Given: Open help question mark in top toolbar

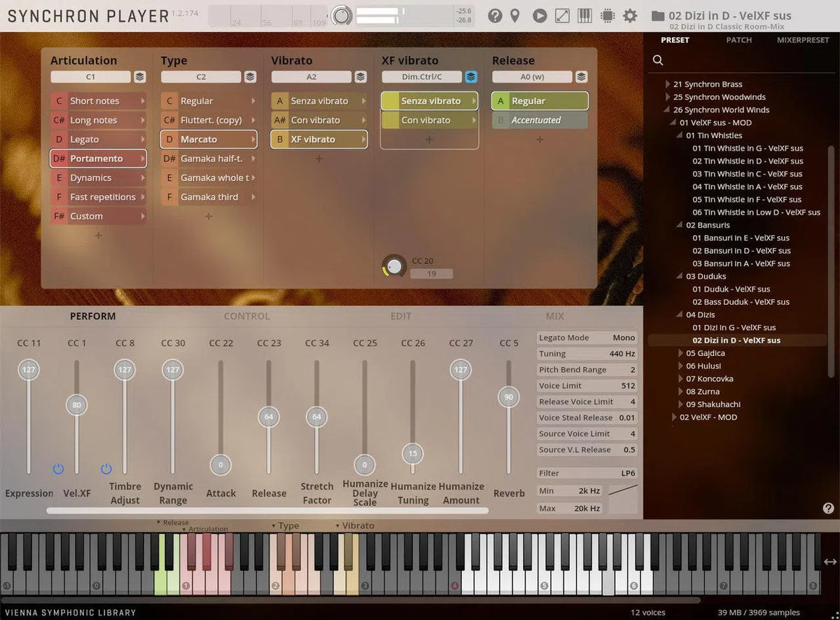Looking at the screenshot, I should [x=495, y=15].
